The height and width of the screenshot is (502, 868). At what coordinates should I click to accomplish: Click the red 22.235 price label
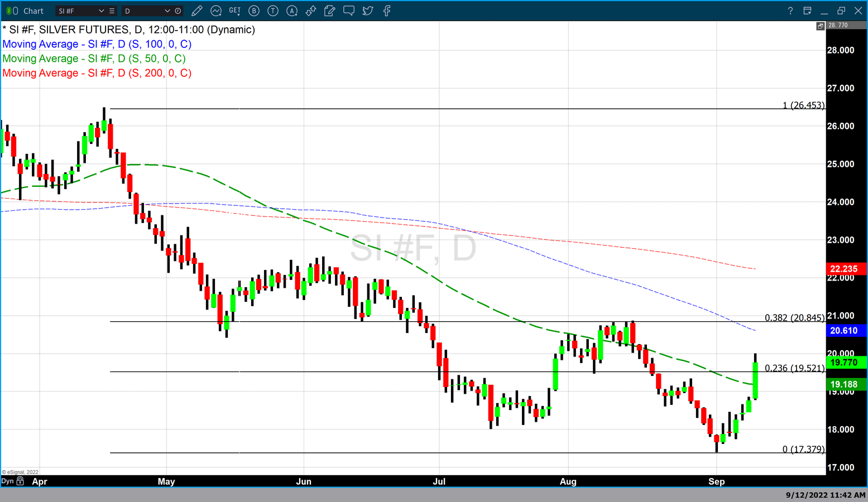[843, 269]
